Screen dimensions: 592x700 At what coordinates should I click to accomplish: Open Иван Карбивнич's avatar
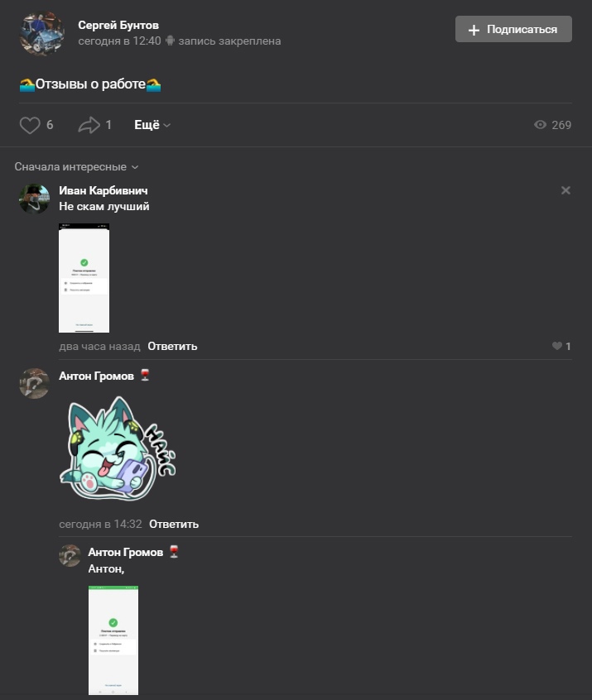[35, 199]
